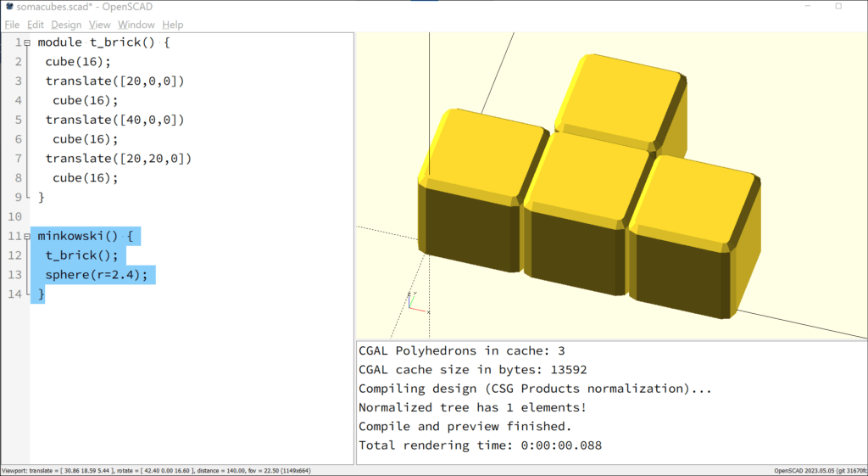Open the View menu
This screenshot has height=476, width=868.
pos(100,25)
